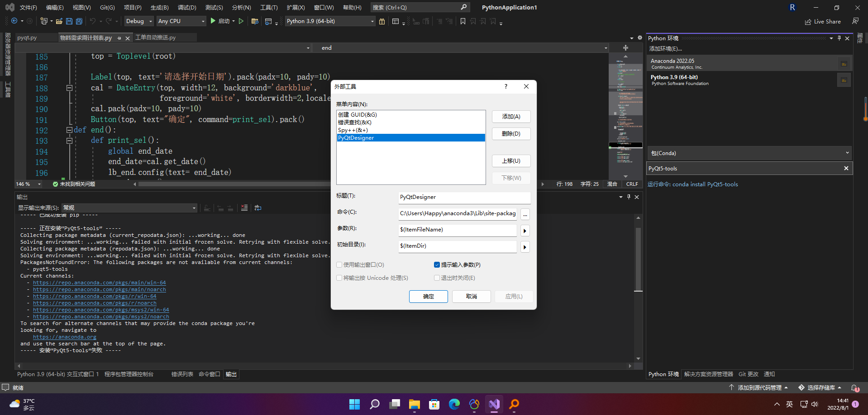
Task: Open the 调试(D) menu
Action: [x=187, y=8]
